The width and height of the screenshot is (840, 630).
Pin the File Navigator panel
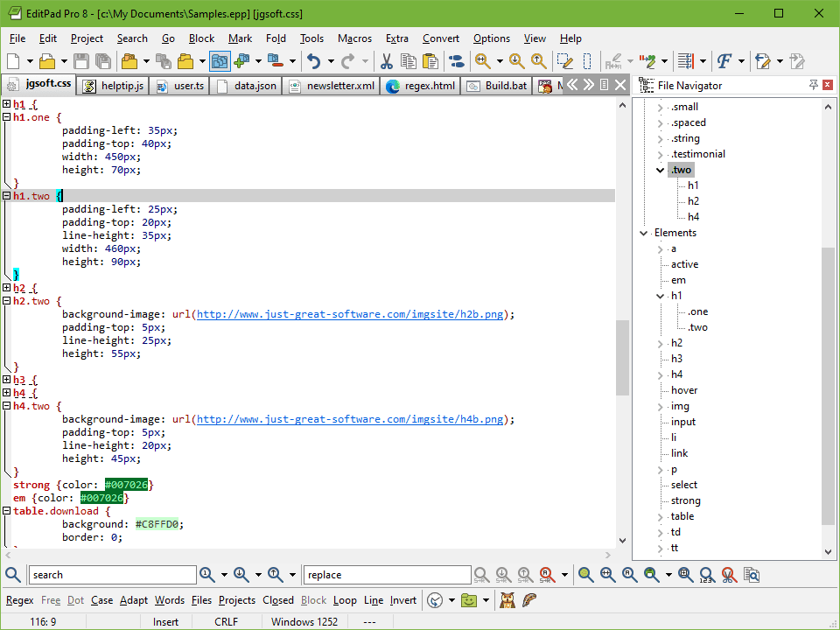(x=814, y=85)
